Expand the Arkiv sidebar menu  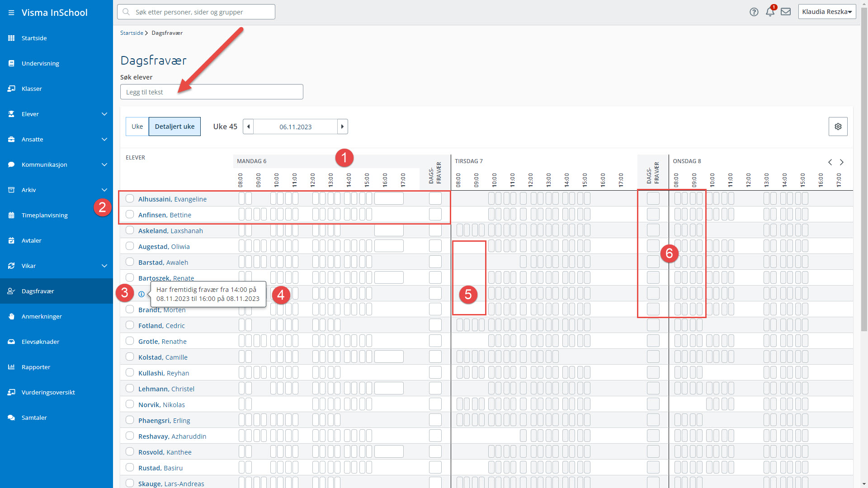coord(104,190)
